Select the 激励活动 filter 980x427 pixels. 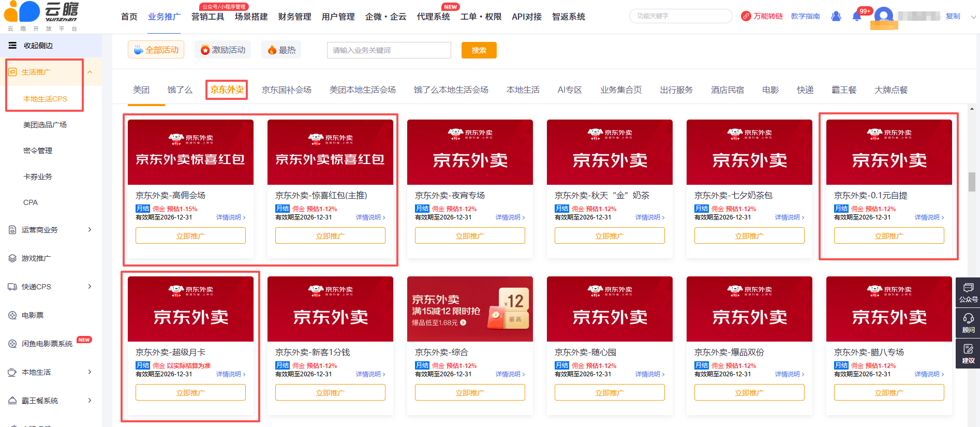click(223, 50)
